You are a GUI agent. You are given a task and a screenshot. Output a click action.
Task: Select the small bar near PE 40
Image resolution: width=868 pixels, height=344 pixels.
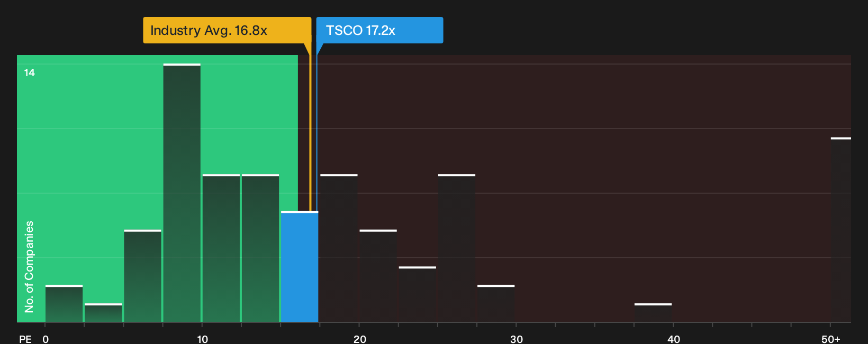pyautogui.click(x=653, y=313)
